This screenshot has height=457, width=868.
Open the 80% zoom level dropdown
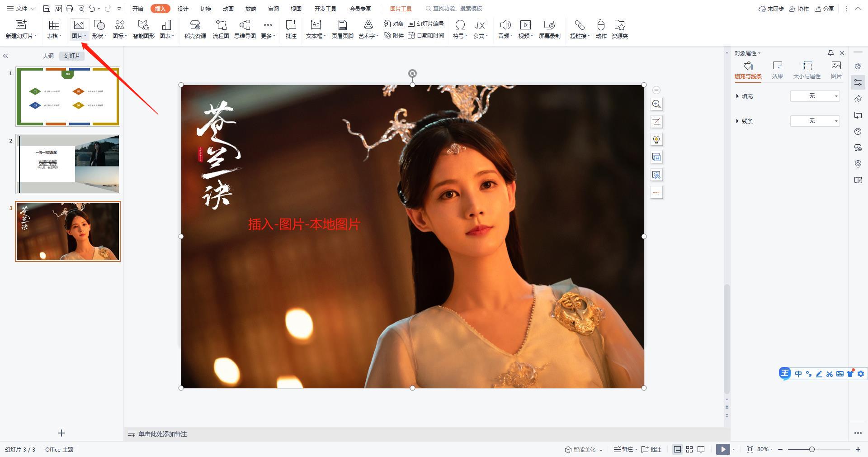click(765, 449)
